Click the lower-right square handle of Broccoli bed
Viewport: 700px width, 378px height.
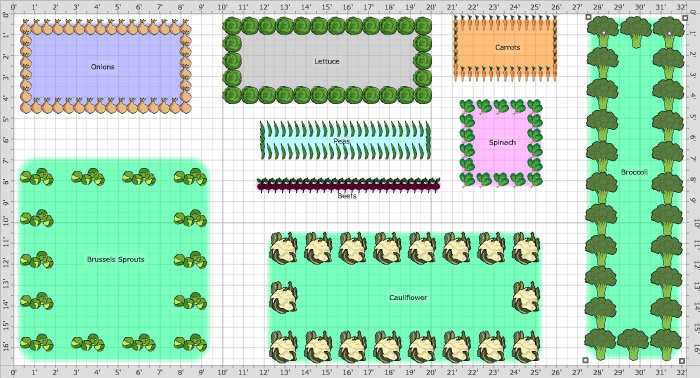click(682, 361)
